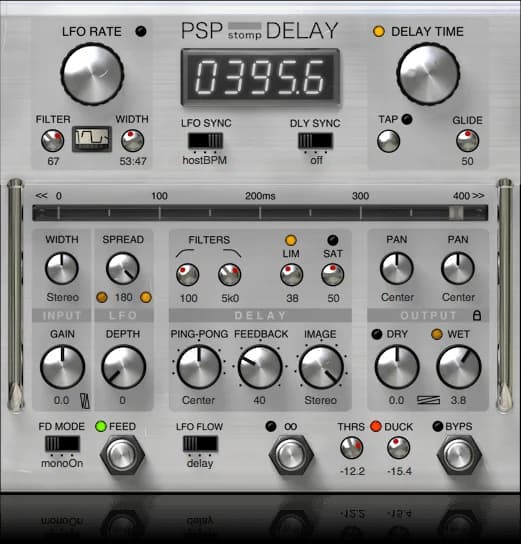
Task: Toggle the WET LED
Action: click(x=437, y=334)
